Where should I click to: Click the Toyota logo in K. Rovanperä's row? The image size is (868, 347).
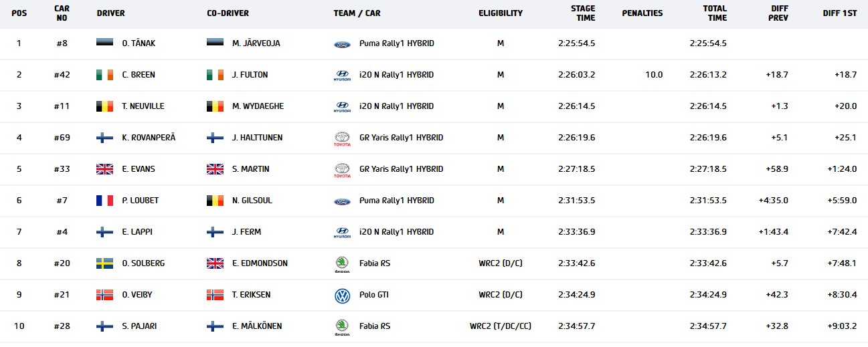[x=342, y=138]
